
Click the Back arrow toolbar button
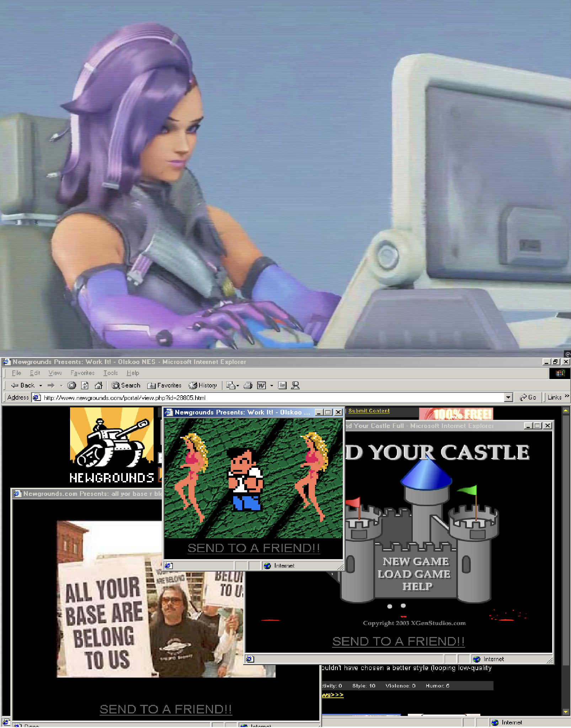pyautogui.click(x=23, y=385)
